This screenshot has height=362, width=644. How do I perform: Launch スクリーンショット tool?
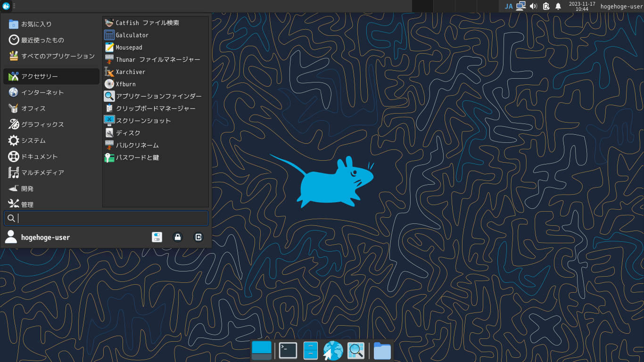[156, 121]
